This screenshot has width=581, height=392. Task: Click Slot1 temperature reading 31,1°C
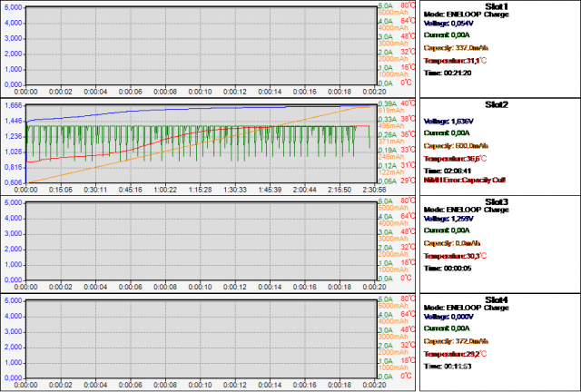click(455, 61)
